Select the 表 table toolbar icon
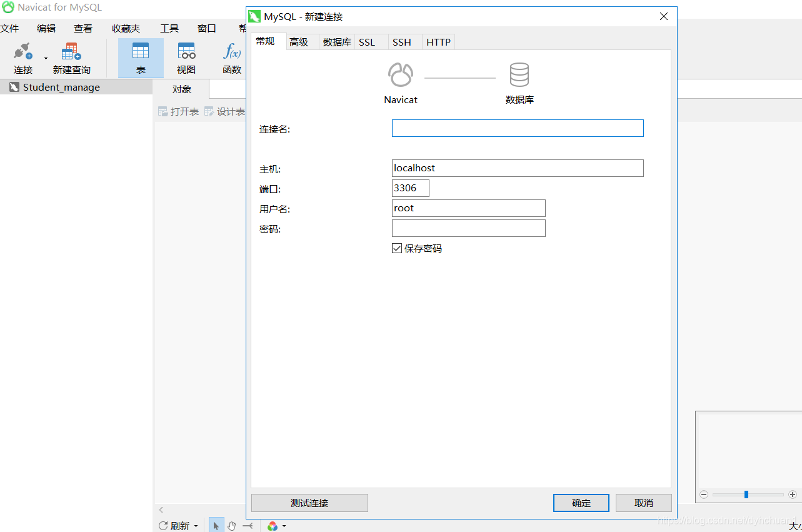 [141, 51]
